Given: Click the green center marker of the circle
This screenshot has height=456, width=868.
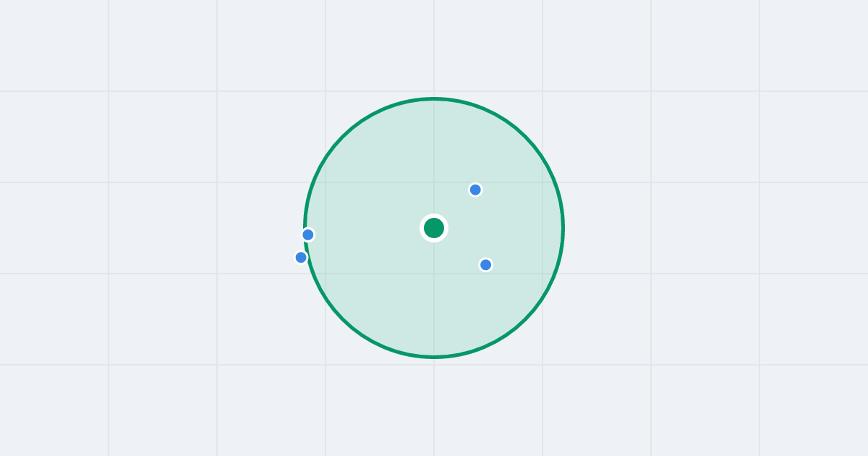Looking at the screenshot, I should (x=434, y=228).
